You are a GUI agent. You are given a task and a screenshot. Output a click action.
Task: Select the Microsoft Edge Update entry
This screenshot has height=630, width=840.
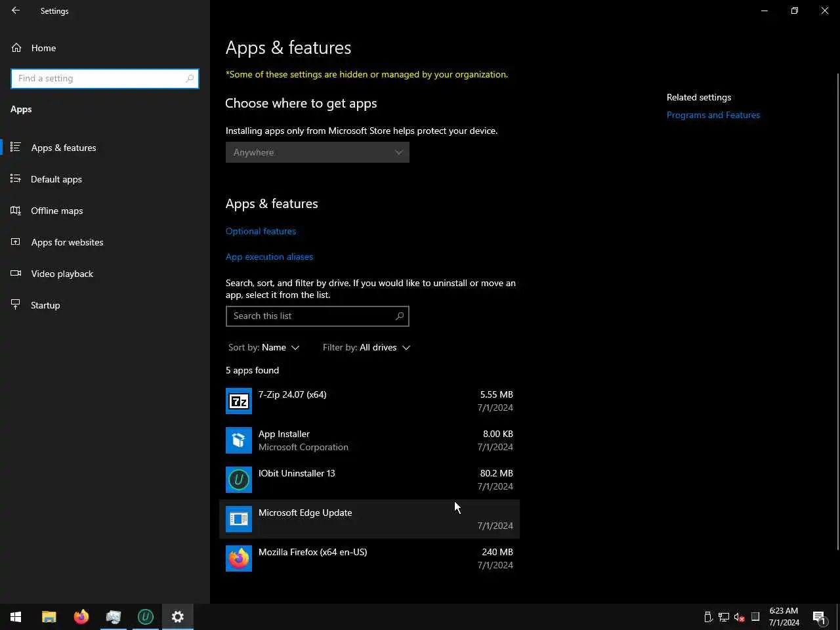(x=369, y=519)
